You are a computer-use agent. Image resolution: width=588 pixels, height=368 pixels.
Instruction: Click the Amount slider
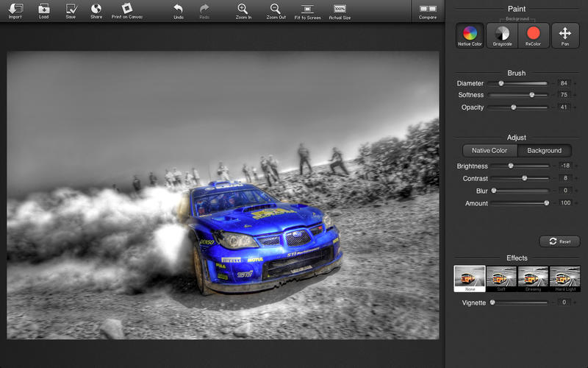(x=520, y=203)
